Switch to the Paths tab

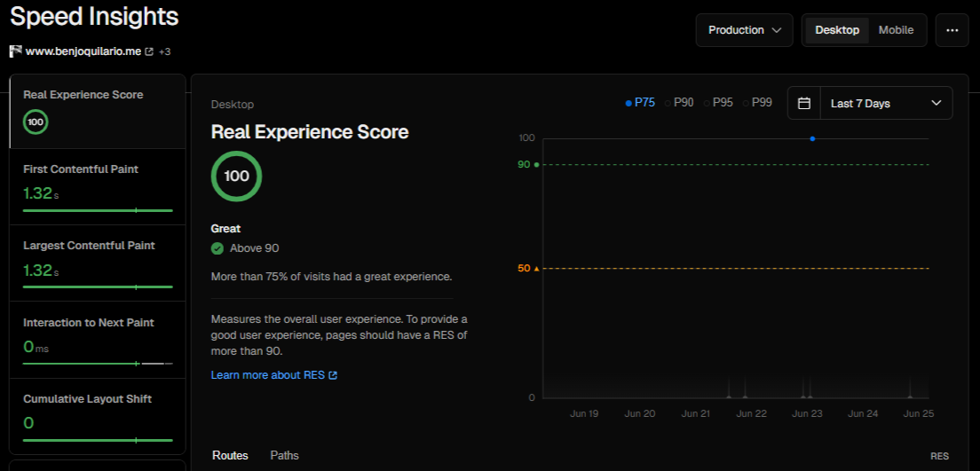pos(284,455)
